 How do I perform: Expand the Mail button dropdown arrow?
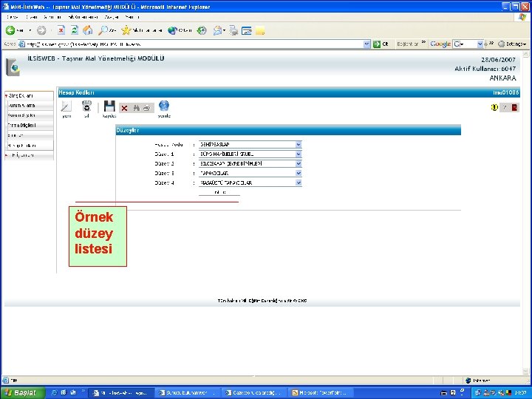pyautogui.click(x=225, y=30)
